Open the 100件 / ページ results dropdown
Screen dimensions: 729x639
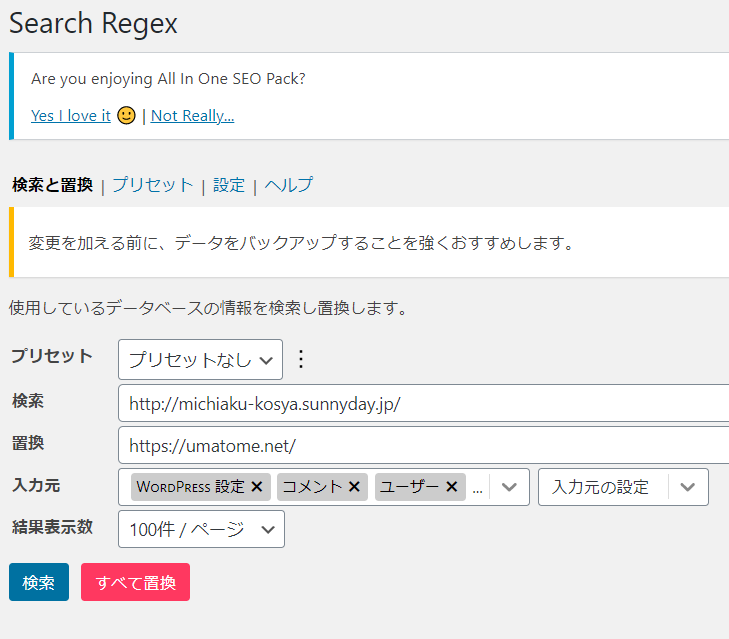coord(200,529)
